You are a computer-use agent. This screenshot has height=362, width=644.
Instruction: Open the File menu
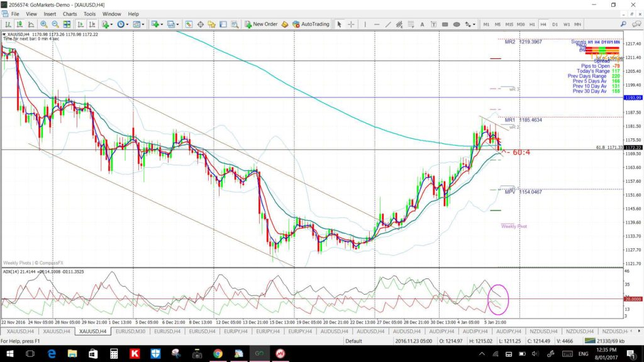click(x=15, y=14)
